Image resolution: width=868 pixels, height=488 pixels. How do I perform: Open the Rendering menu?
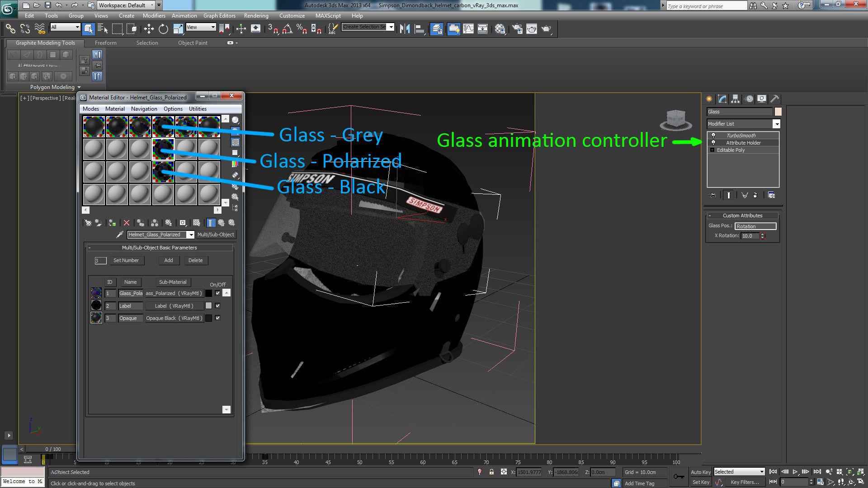coord(256,16)
